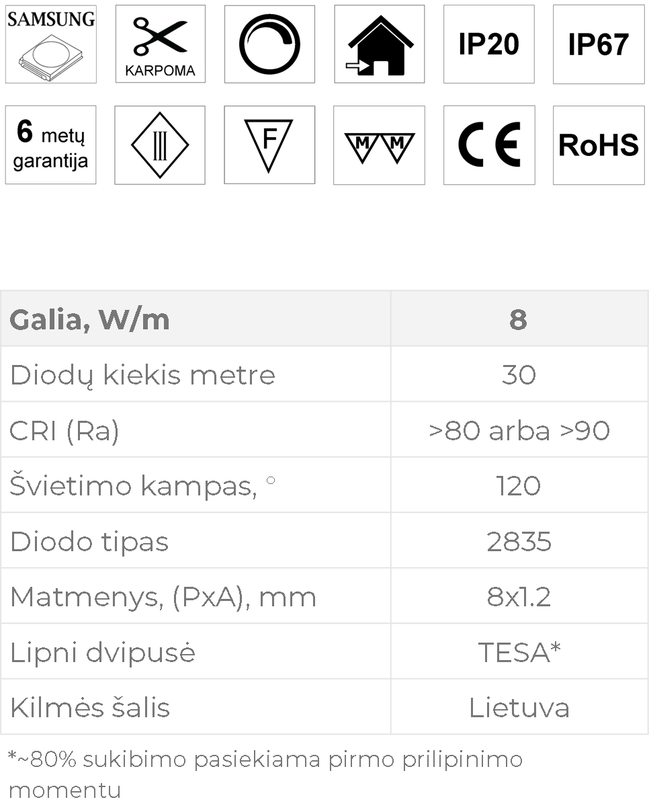
Task: Click the Galia, W/m header cell
Action: pos(196,319)
